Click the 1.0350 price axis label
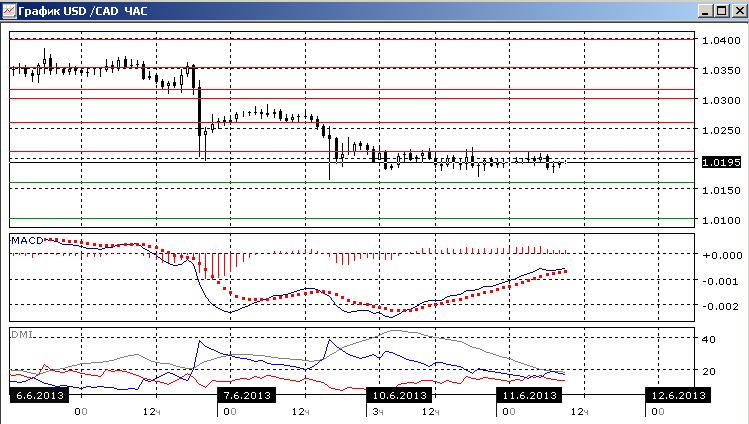 [x=721, y=71]
